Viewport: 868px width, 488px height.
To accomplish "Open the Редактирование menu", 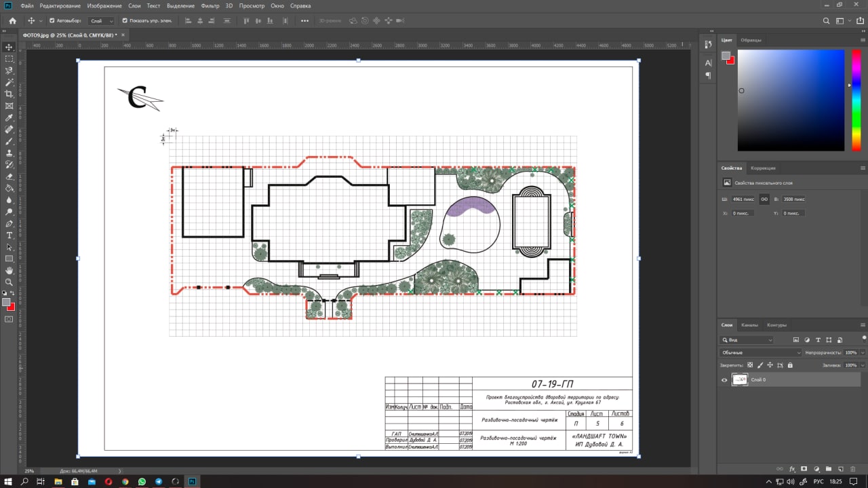I will [60, 5].
